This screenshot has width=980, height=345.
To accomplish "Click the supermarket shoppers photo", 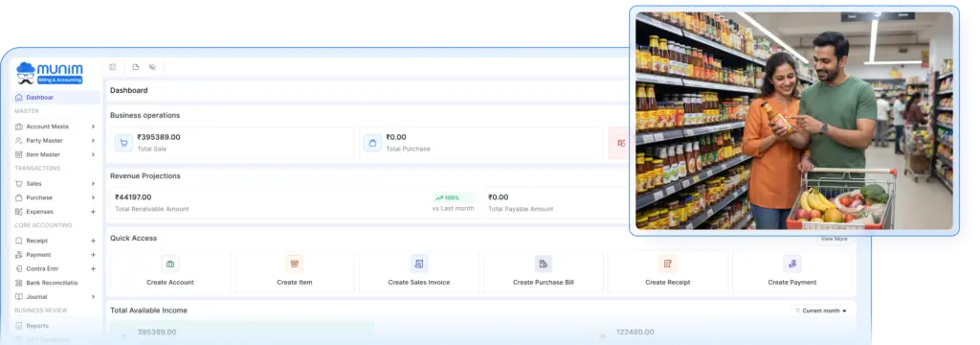I will (794, 121).
